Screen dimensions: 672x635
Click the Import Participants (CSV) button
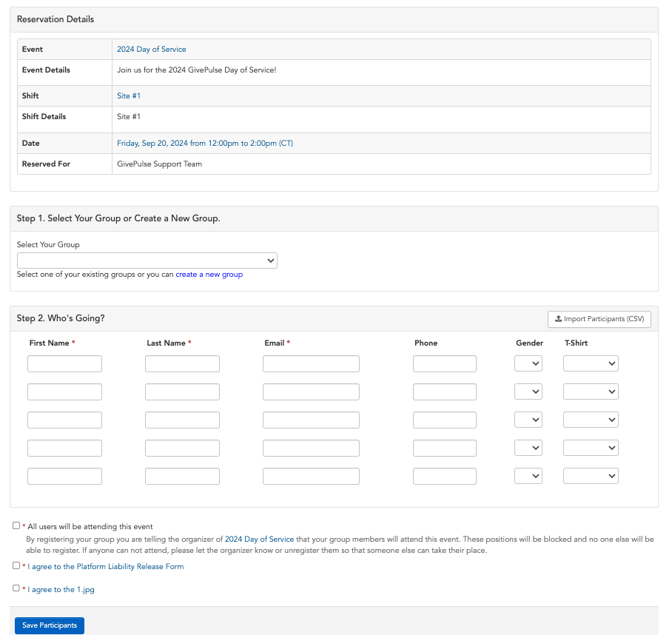pyautogui.click(x=599, y=319)
